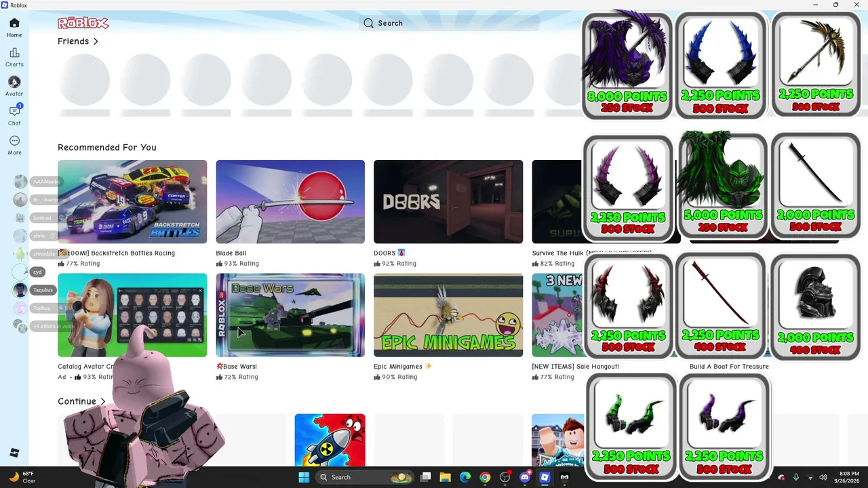Click inside the Roblox search field
The width and height of the screenshot is (868, 488).
click(449, 23)
